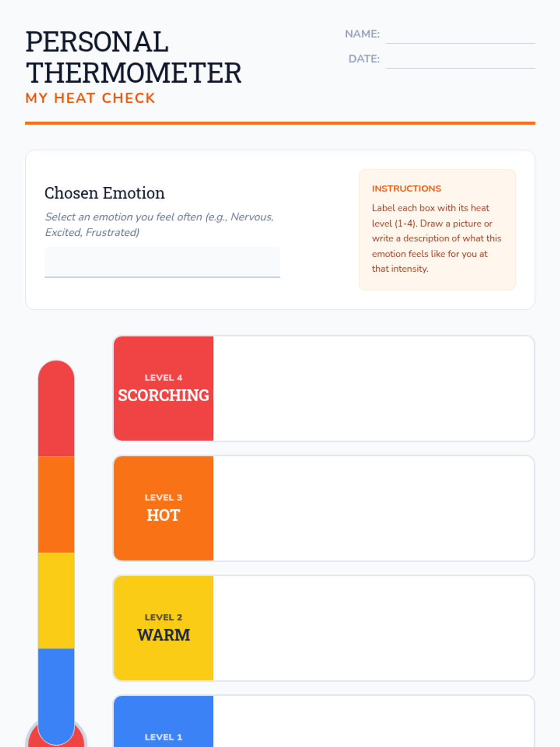Click the Instructions panel

point(437,230)
